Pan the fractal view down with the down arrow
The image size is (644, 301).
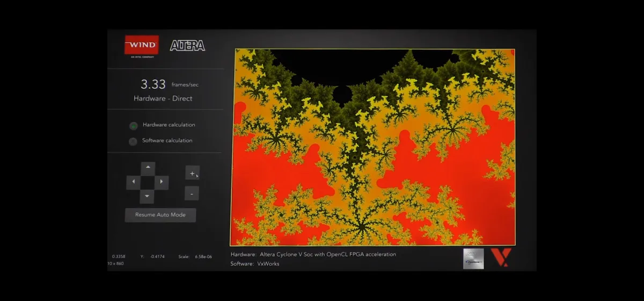148,196
